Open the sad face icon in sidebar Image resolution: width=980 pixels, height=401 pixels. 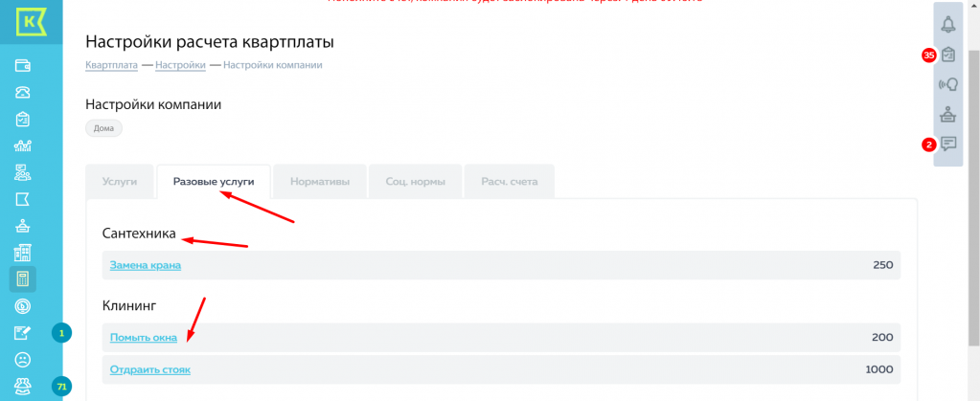[23, 360]
